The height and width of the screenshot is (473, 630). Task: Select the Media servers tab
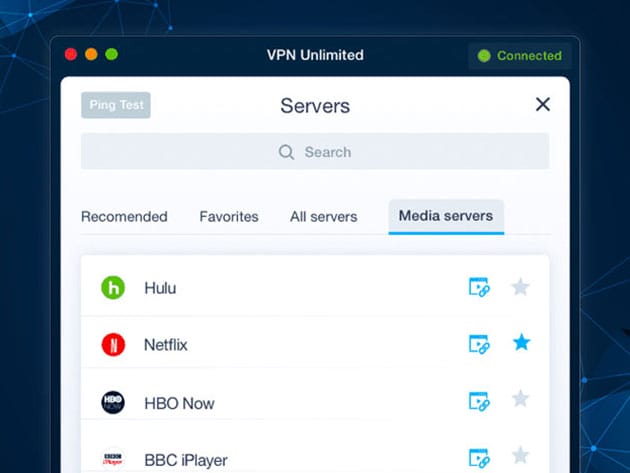coord(446,216)
